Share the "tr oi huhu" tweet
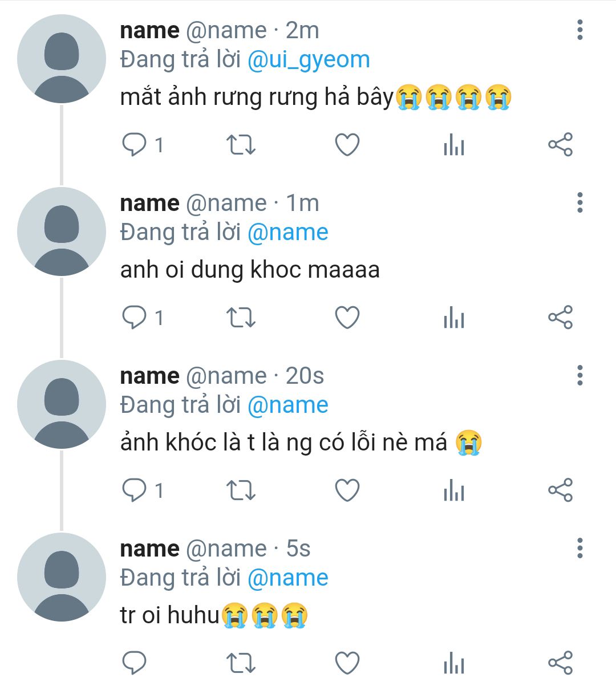Viewport: 616px width, 682px height. click(560, 663)
